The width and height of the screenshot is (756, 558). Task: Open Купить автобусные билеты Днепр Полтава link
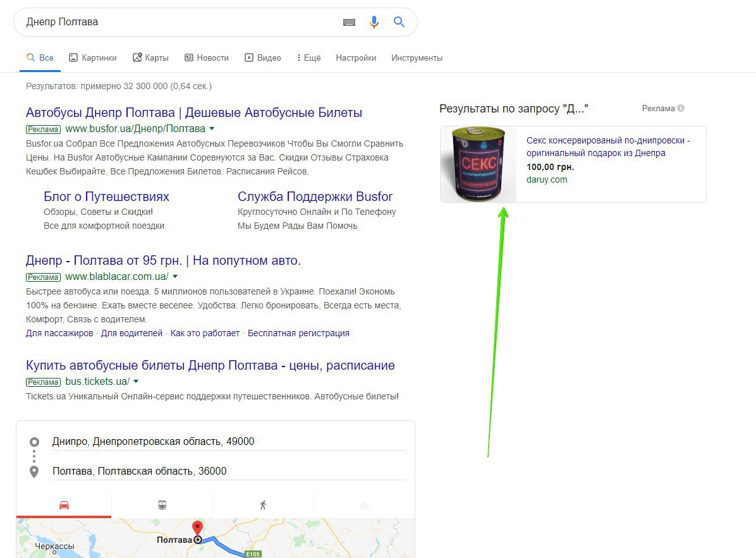pyautogui.click(x=210, y=365)
